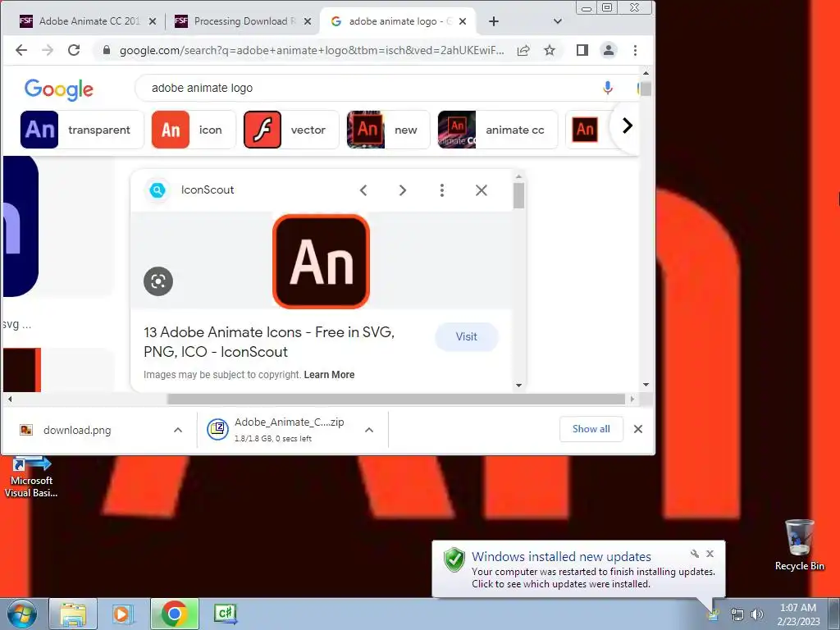Open the Chrome side panel icon
Viewport: 840px width, 630px height.
[582, 50]
